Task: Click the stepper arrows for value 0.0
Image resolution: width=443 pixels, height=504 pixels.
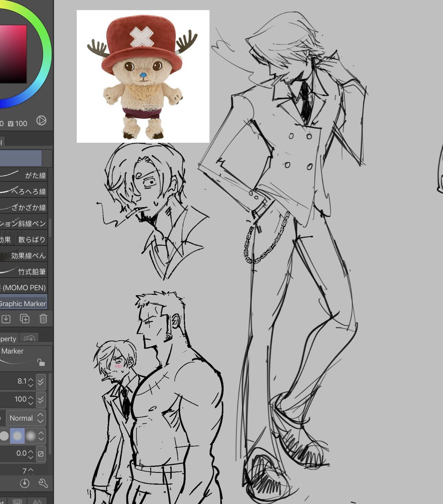Action: coord(31,454)
